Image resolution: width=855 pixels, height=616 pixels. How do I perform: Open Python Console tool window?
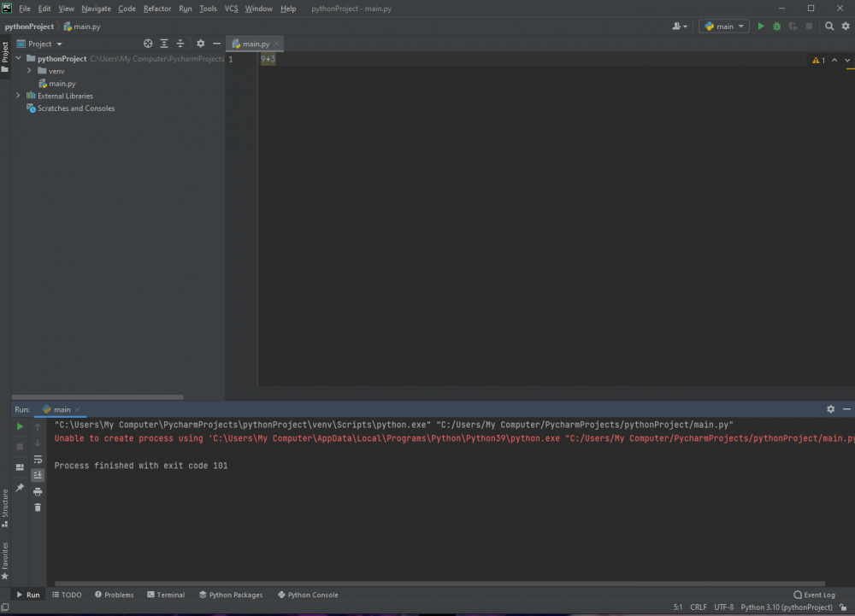point(308,595)
